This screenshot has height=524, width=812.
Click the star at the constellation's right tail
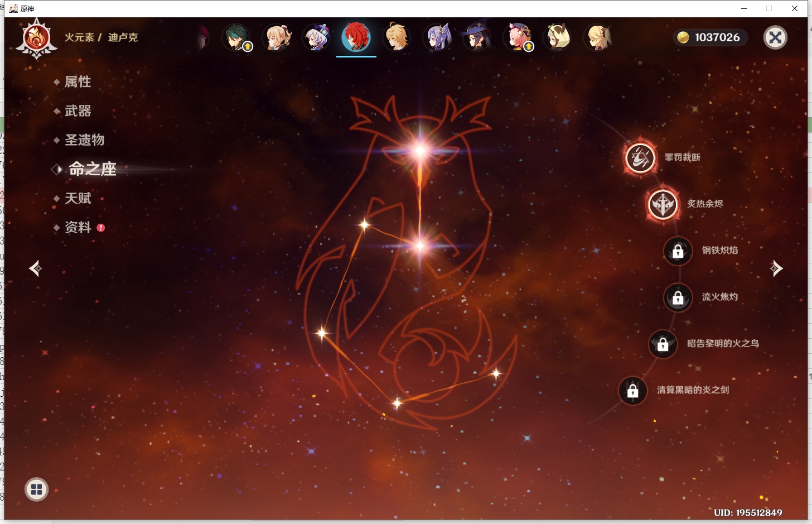(x=496, y=373)
